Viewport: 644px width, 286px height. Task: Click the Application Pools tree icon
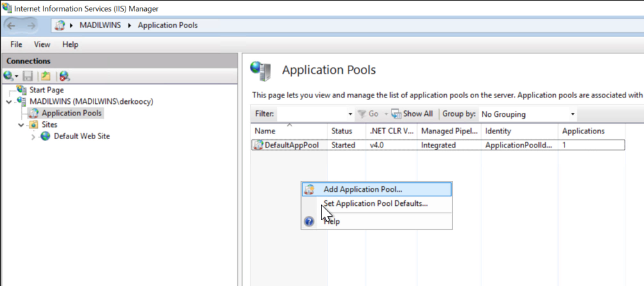[x=34, y=113]
